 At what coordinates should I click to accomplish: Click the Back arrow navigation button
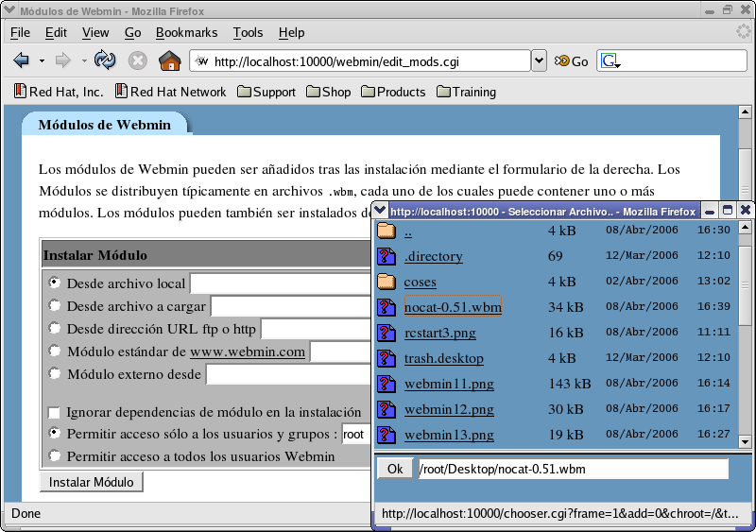(x=21, y=60)
